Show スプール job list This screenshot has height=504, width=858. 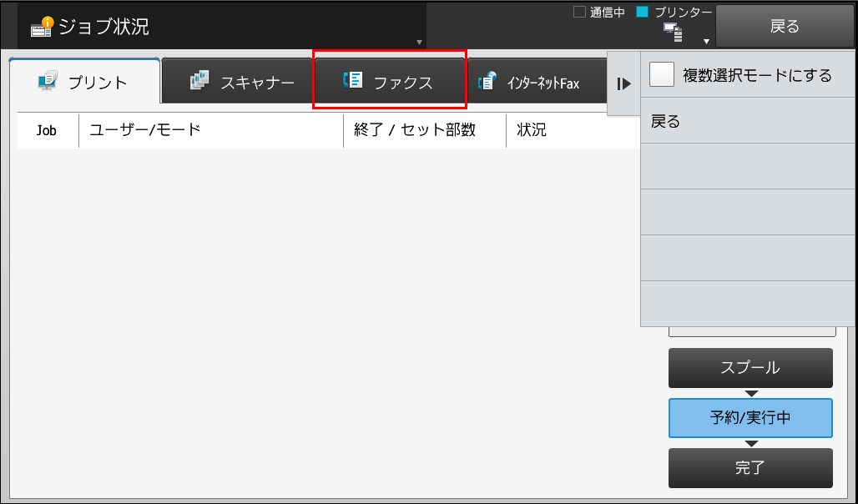(751, 368)
